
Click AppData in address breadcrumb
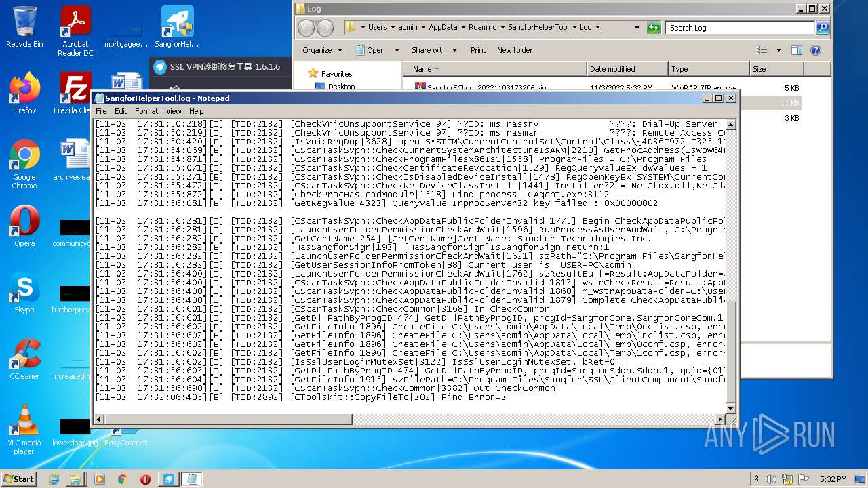443,28
